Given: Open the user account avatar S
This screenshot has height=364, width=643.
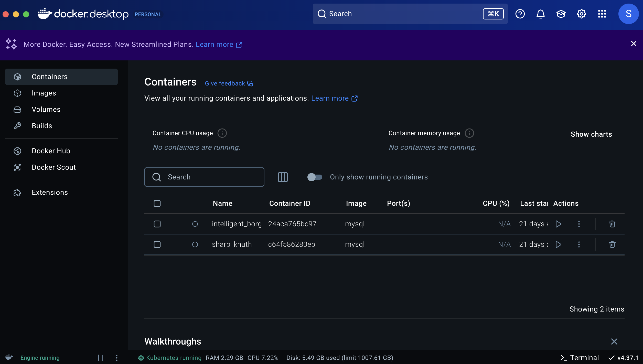Looking at the screenshot, I should (628, 14).
